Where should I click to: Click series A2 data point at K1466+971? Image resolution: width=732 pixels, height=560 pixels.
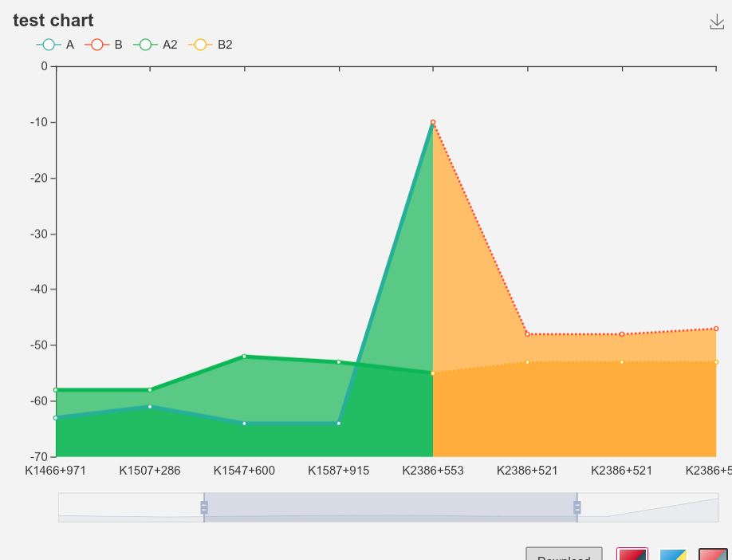(x=56, y=389)
